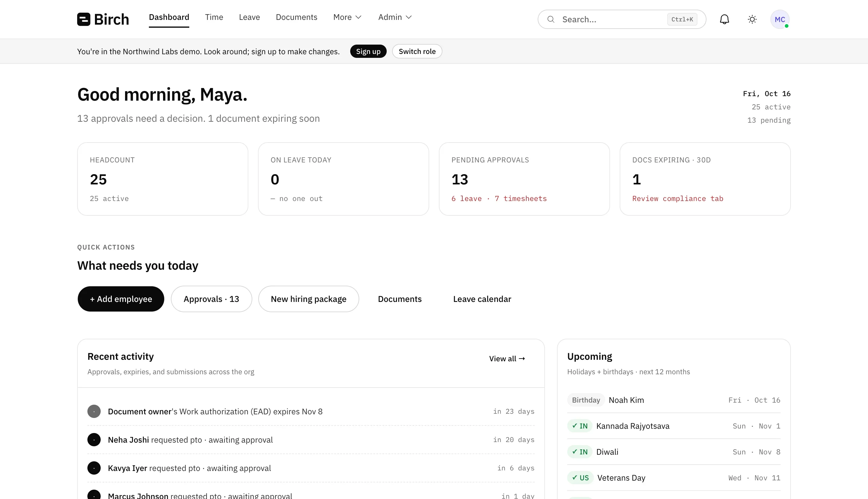The width and height of the screenshot is (868, 499).
Task: Click the Kavya Iyer name
Action: [x=127, y=468]
